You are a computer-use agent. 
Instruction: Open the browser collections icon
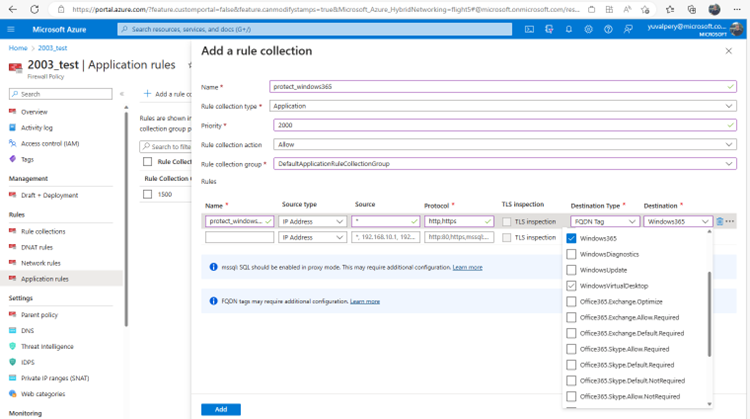[692, 9]
